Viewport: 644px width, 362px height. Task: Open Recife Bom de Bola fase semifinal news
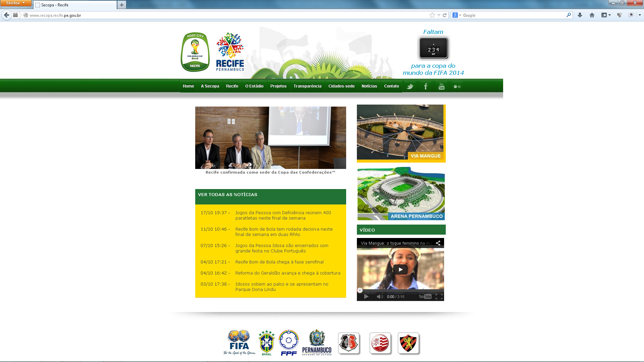279,262
